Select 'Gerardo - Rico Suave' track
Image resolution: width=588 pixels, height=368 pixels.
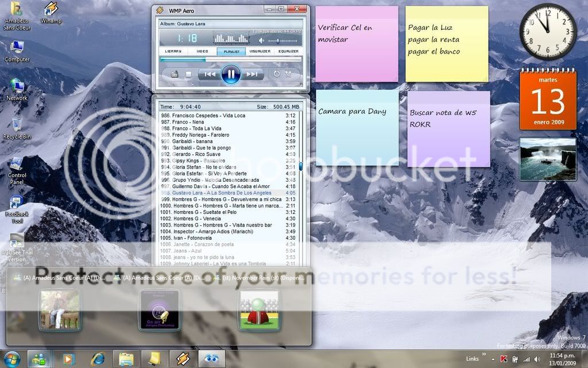(228, 154)
